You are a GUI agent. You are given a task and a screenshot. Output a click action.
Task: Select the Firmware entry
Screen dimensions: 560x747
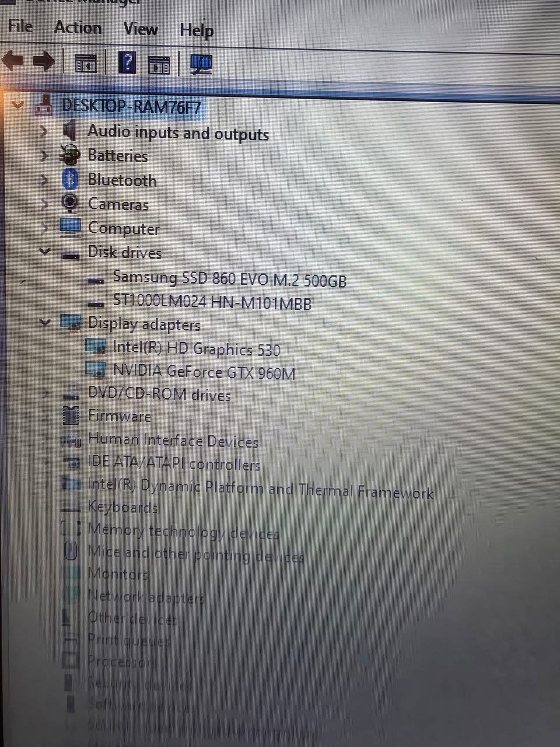pyautogui.click(x=120, y=416)
